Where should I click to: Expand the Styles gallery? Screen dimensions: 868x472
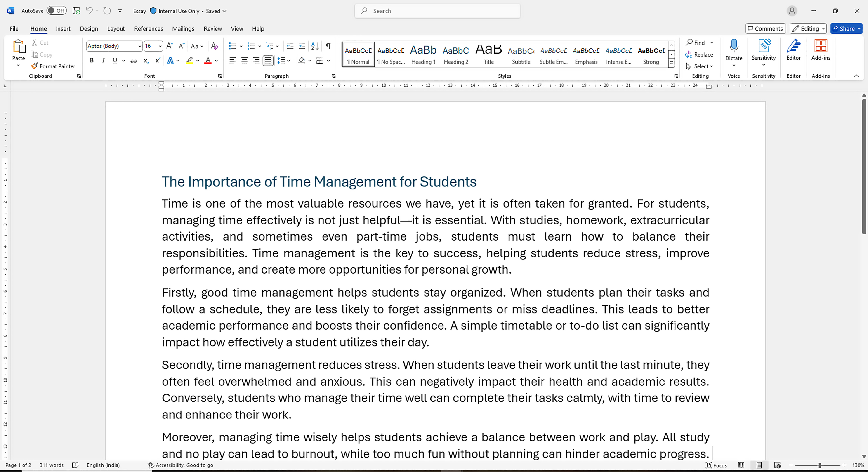(672, 63)
